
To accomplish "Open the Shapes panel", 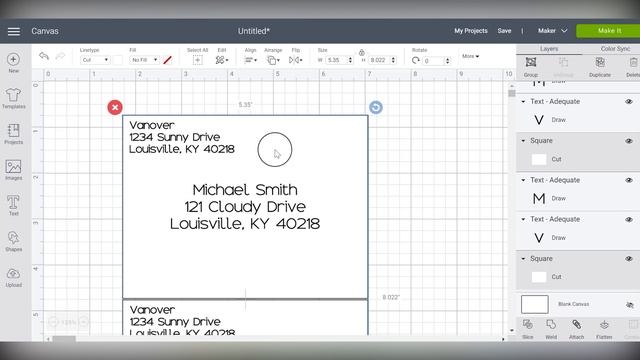I will [x=13, y=238].
